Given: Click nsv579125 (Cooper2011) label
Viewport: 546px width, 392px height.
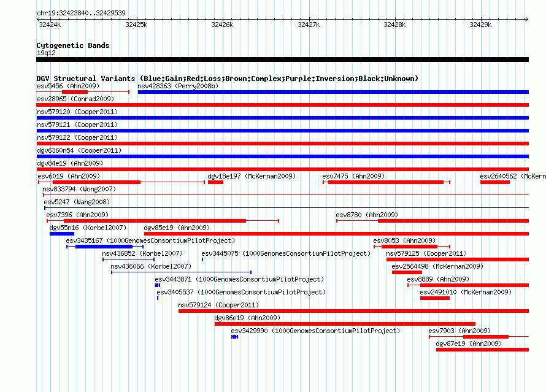Looking at the screenshot, I should pos(426,253).
